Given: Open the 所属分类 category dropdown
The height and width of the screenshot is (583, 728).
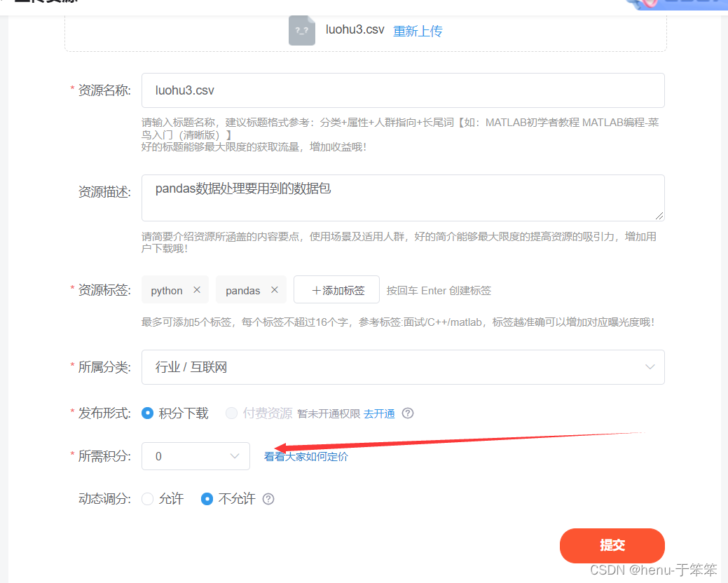Looking at the screenshot, I should tap(403, 367).
